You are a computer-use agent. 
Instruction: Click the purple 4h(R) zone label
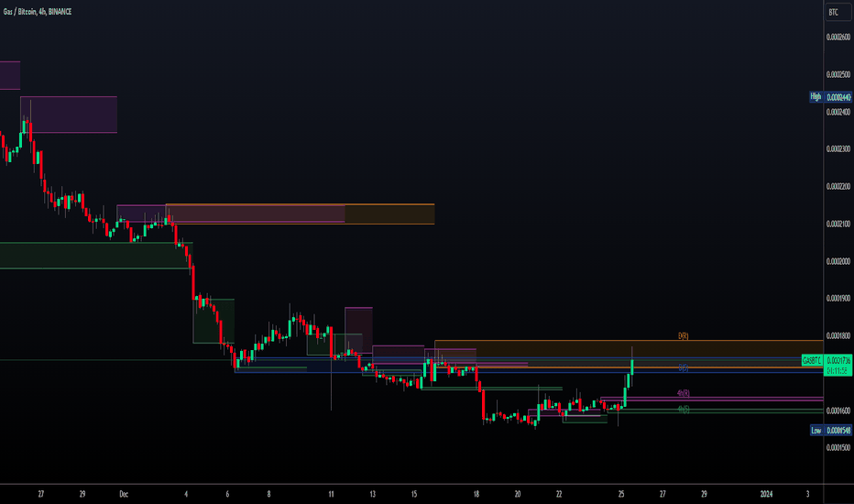coord(683,393)
